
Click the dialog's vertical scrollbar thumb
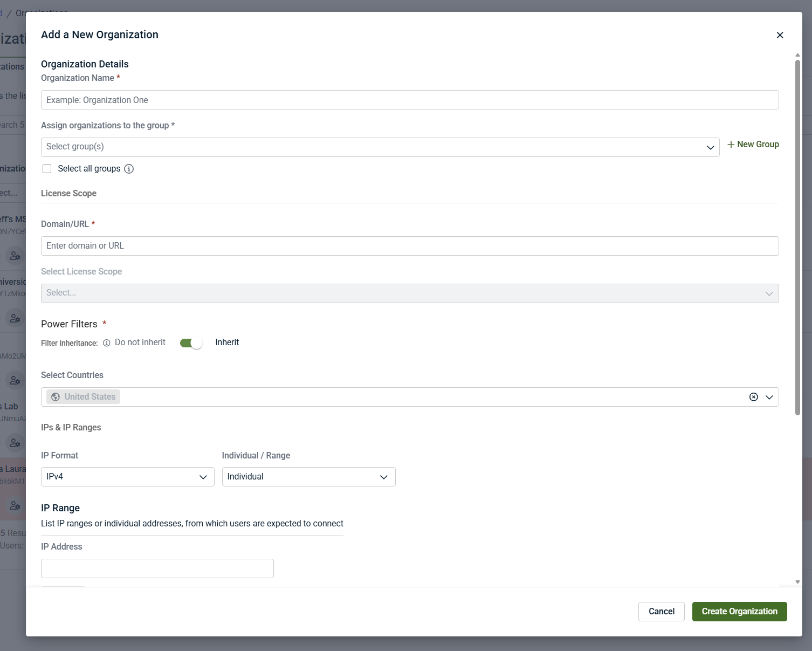pyautogui.click(x=798, y=237)
